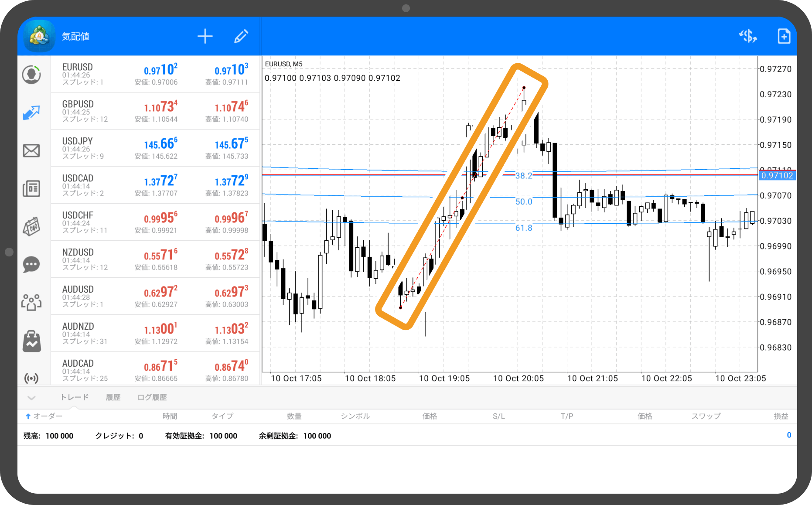Select the quotes arrows sidebar icon
812x505 pixels.
click(31, 113)
